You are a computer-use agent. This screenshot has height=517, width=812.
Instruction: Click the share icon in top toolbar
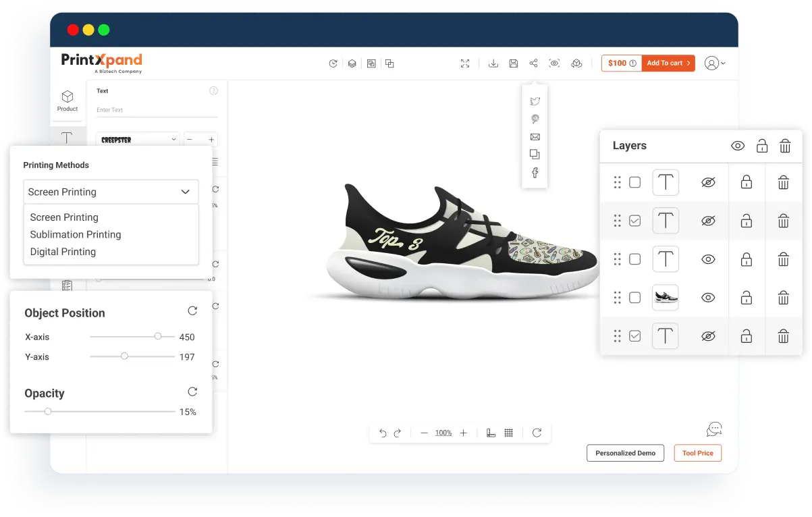[533, 63]
